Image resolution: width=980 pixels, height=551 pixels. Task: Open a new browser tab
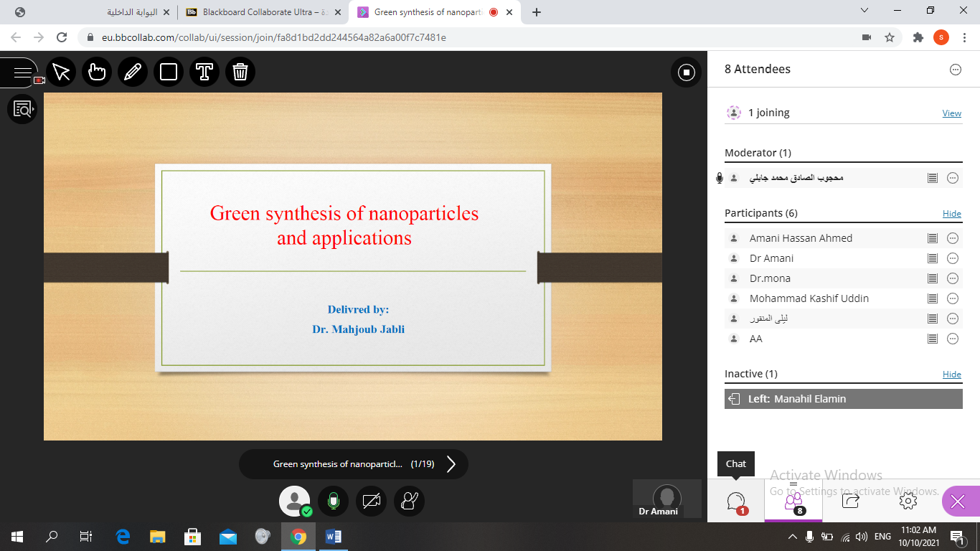tap(536, 12)
